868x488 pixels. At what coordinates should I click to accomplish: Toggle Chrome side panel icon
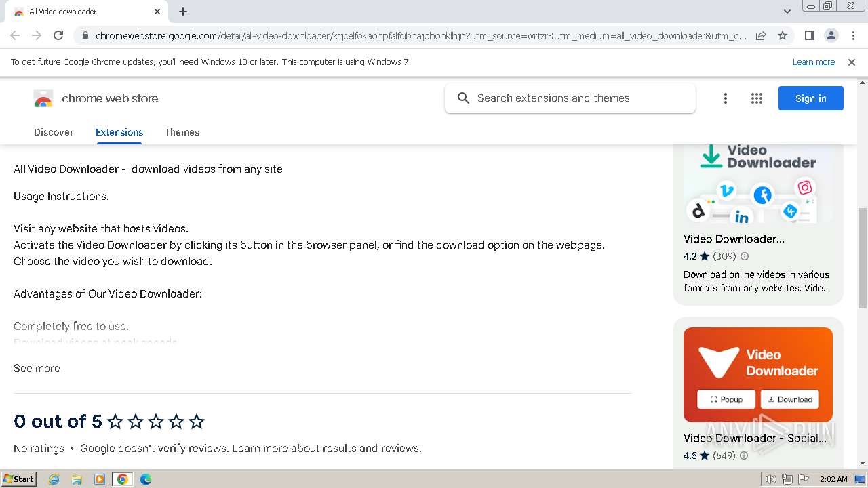coord(809,35)
